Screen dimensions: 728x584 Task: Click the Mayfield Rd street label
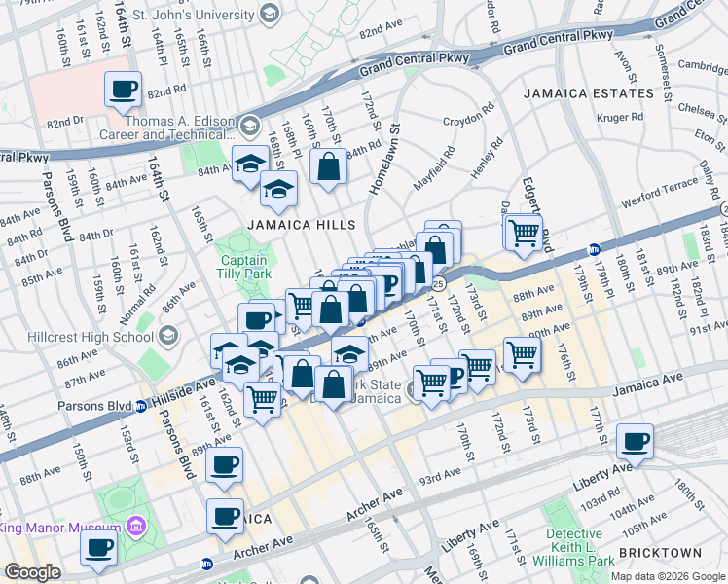pos(434,168)
